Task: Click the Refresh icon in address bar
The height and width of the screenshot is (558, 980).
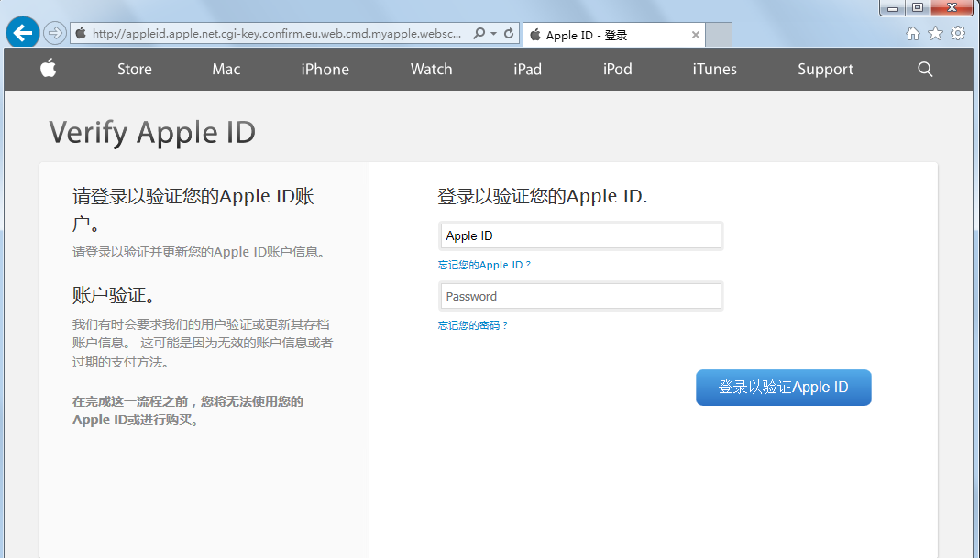Action: point(509,34)
